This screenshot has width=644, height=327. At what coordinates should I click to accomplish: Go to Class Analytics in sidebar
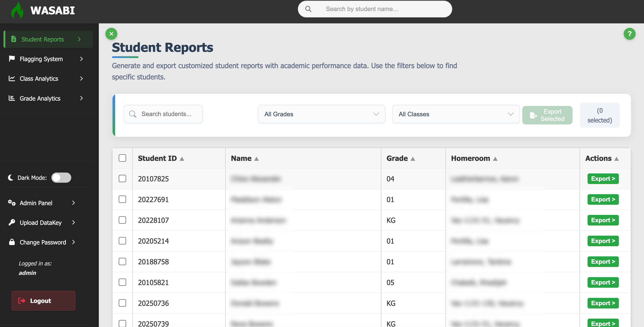pyautogui.click(x=46, y=79)
